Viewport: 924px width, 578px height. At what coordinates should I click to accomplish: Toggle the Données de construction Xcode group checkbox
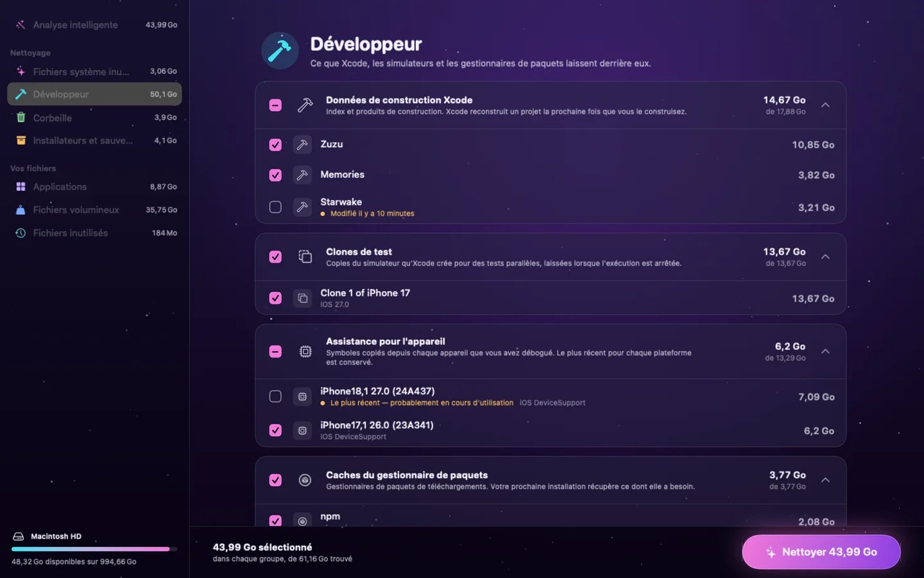pos(275,105)
